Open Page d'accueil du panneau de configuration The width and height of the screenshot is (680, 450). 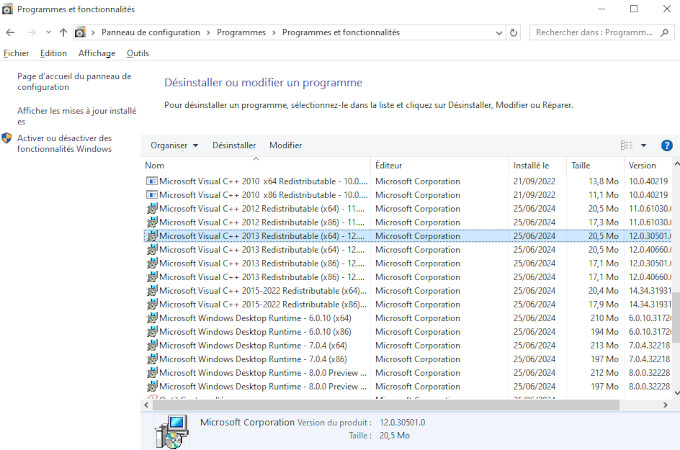point(74,82)
